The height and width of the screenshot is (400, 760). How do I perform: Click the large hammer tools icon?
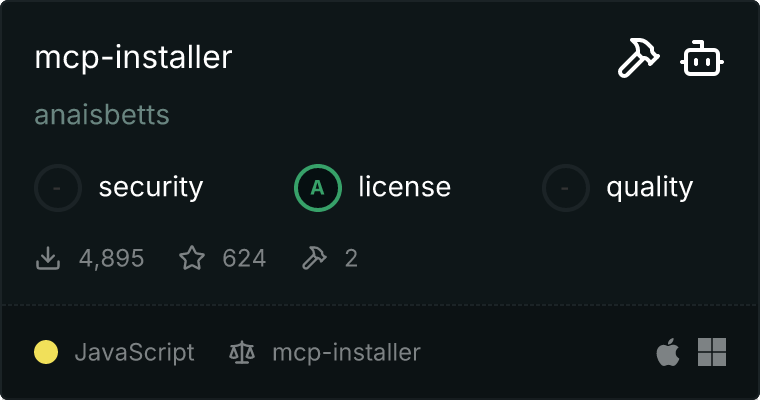[638, 58]
